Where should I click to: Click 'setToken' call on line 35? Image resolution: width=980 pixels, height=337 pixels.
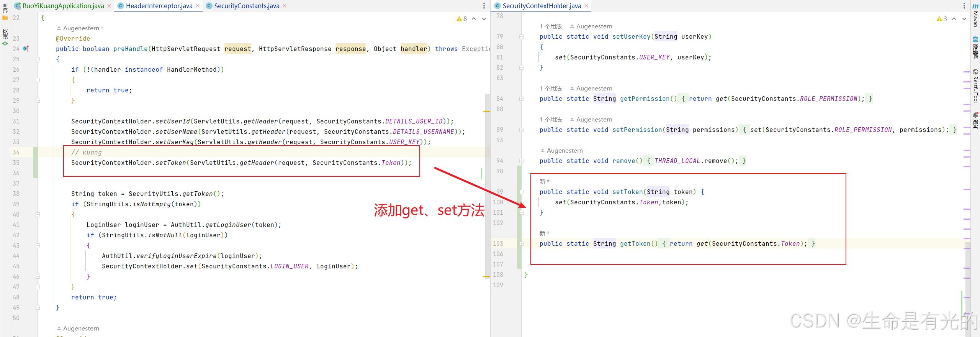coord(170,163)
